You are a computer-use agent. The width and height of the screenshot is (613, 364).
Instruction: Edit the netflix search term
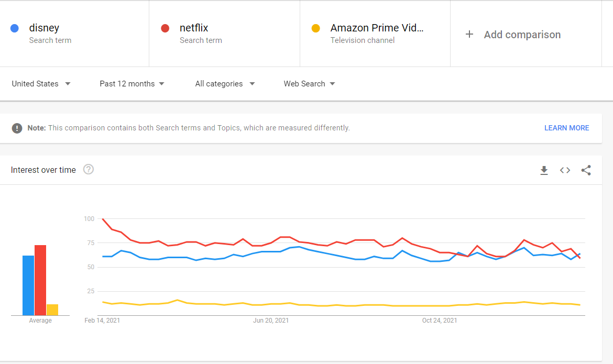click(194, 28)
